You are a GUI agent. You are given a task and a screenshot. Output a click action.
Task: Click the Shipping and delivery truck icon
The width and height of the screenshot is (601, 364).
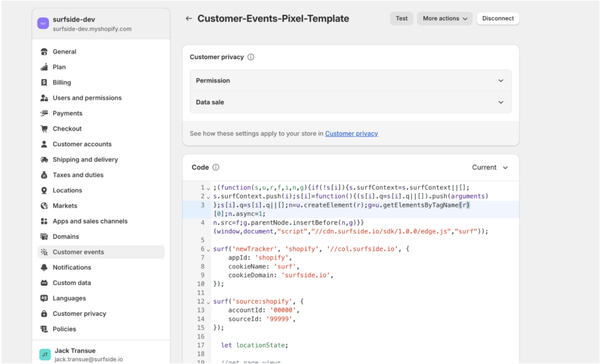click(44, 160)
